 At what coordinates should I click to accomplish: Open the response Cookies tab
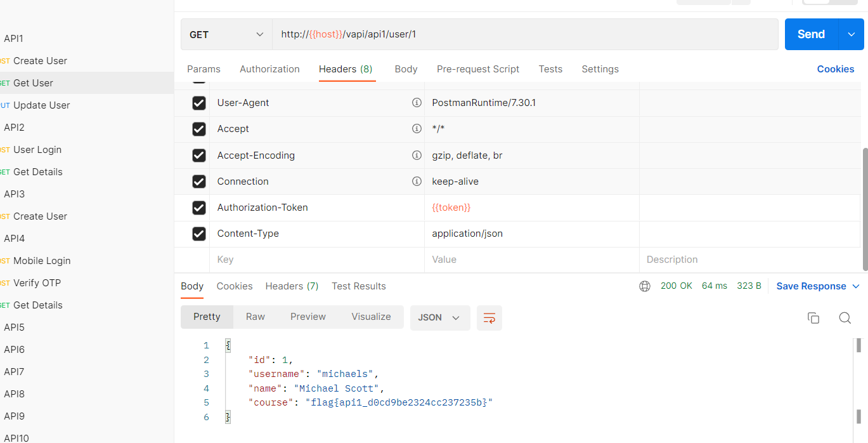click(x=235, y=286)
